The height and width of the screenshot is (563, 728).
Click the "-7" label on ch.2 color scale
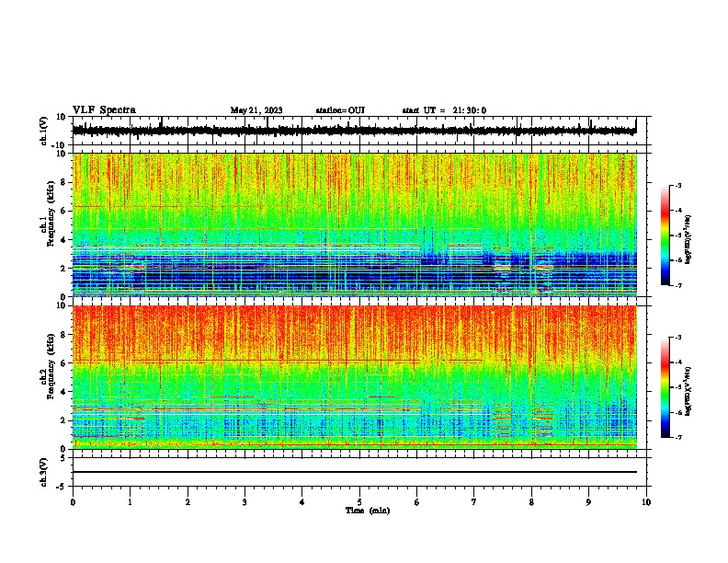pyautogui.click(x=678, y=437)
